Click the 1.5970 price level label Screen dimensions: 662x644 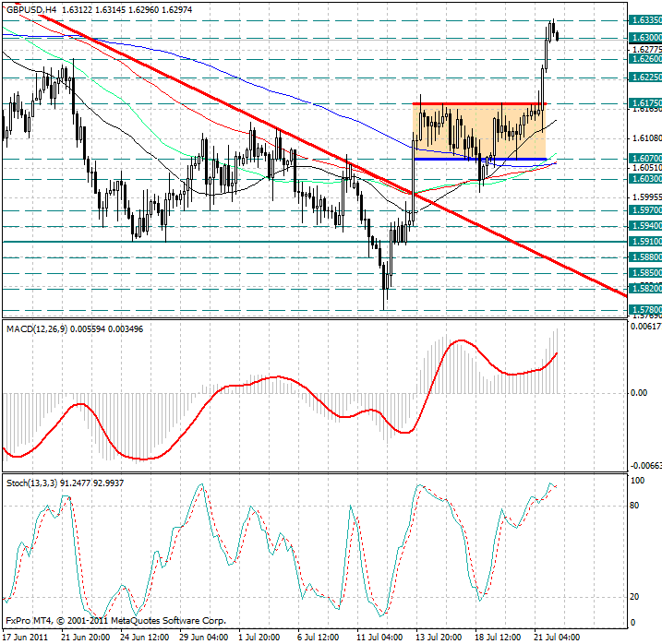(645, 210)
